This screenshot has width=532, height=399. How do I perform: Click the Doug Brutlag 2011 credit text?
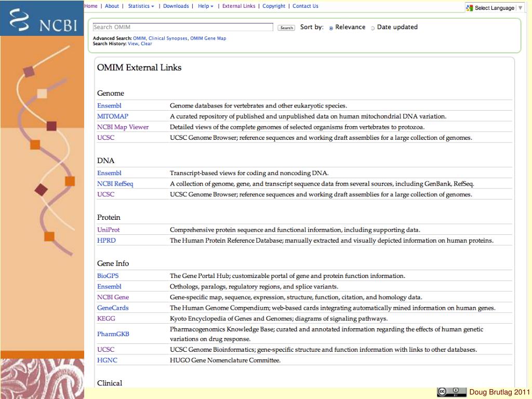(x=499, y=392)
